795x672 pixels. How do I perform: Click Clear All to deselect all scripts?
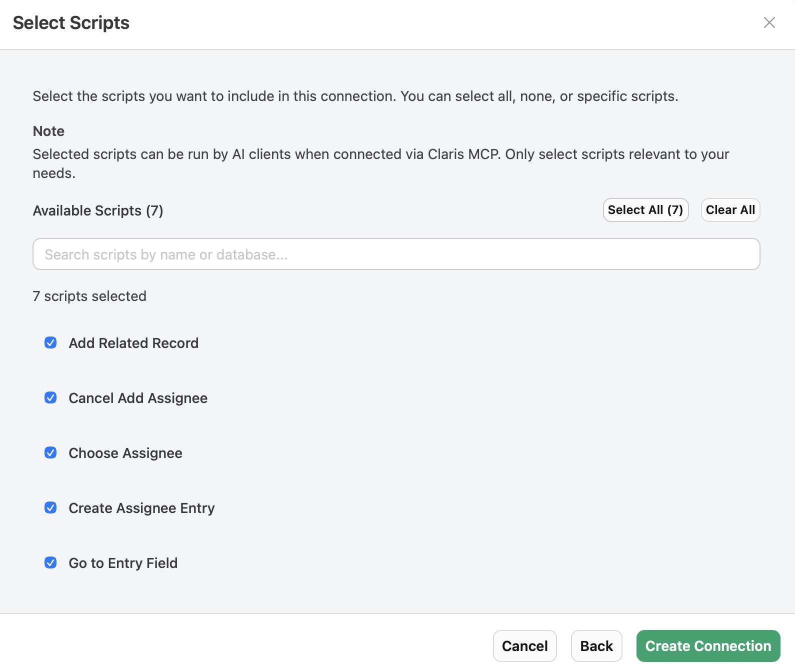(x=730, y=210)
